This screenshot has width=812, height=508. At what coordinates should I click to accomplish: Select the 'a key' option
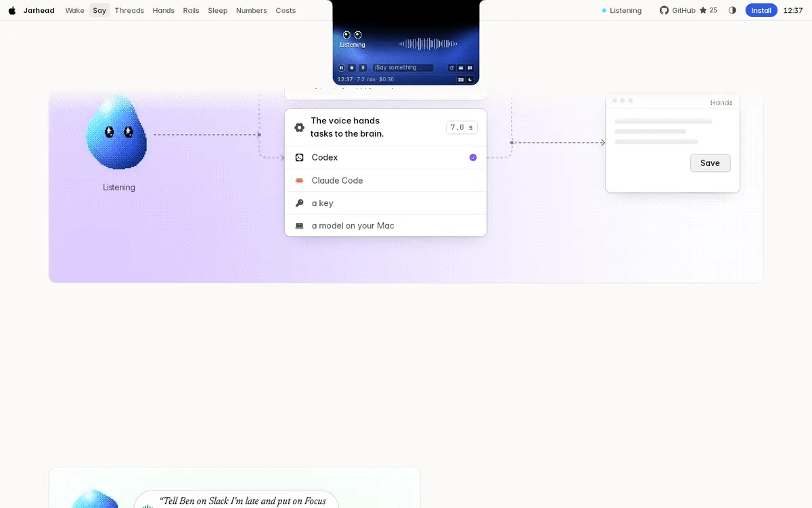[386, 203]
